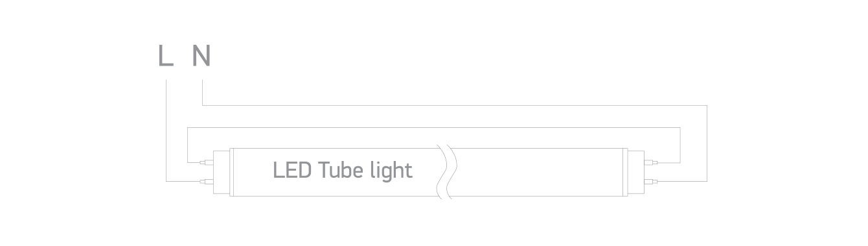Click outermost vertical wire right of tube

pyautogui.click(x=707, y=143)
